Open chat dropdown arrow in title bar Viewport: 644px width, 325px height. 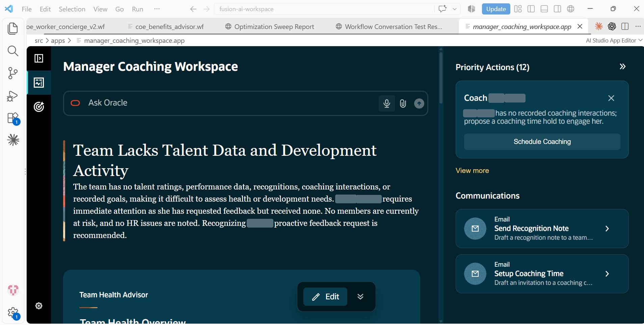tap(455, 9)
